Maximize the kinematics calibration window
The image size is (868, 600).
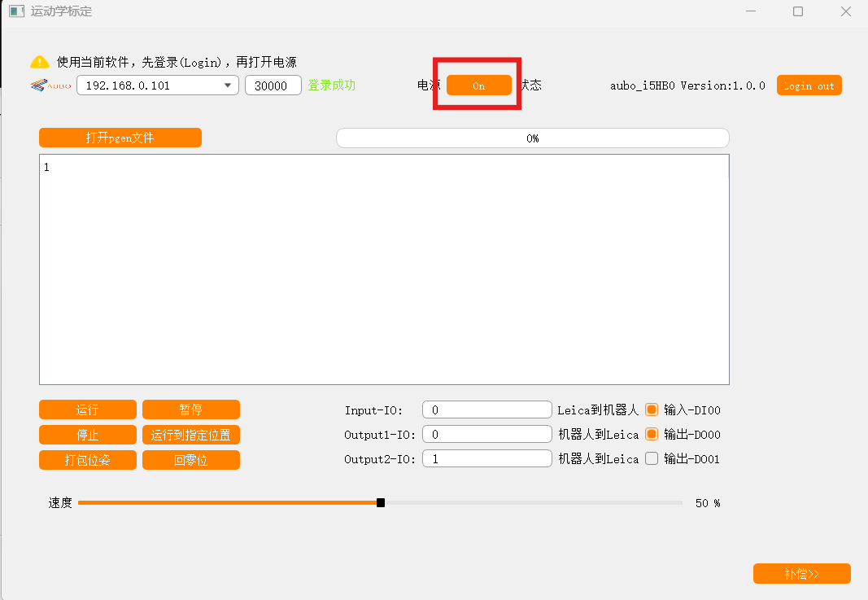tap(798, 11)
